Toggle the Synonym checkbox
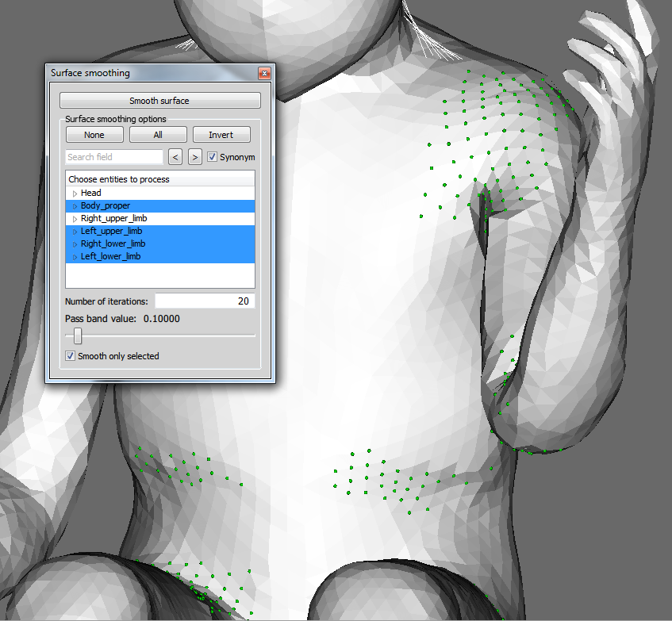The height and width of the screenshot is (621, 672). [212, 157]
